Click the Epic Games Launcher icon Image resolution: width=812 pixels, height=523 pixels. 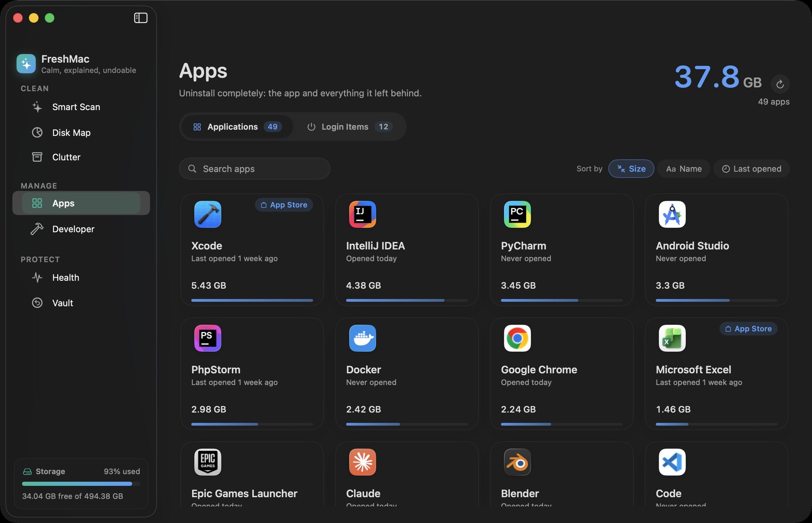point(208,462)
